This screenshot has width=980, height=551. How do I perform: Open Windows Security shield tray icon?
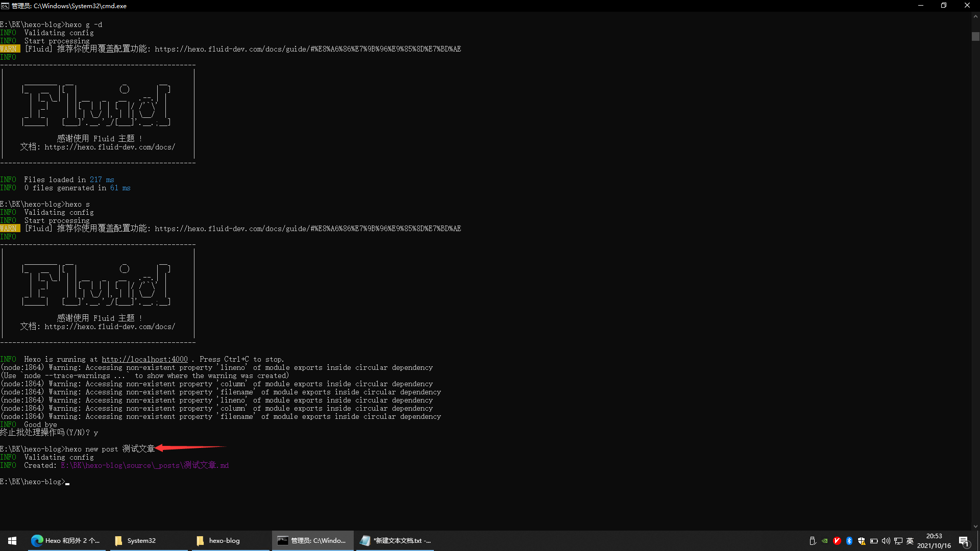(x=862, y=541)
